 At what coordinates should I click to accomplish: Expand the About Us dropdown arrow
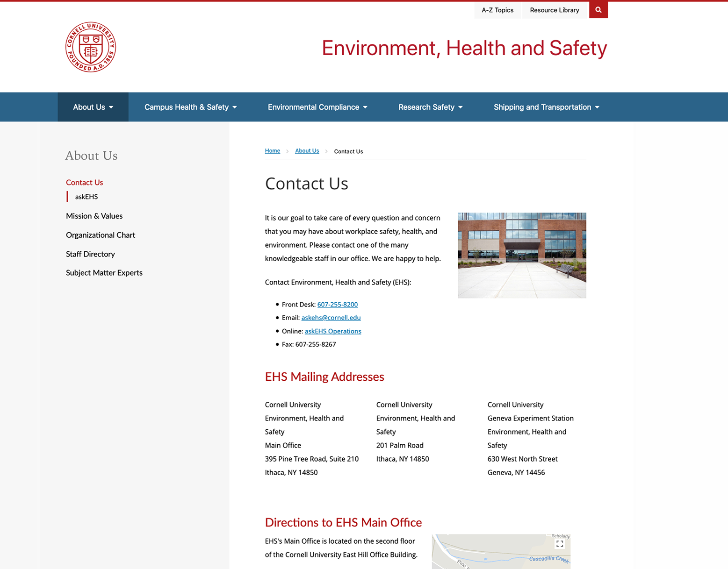click(x=111, y=107)
